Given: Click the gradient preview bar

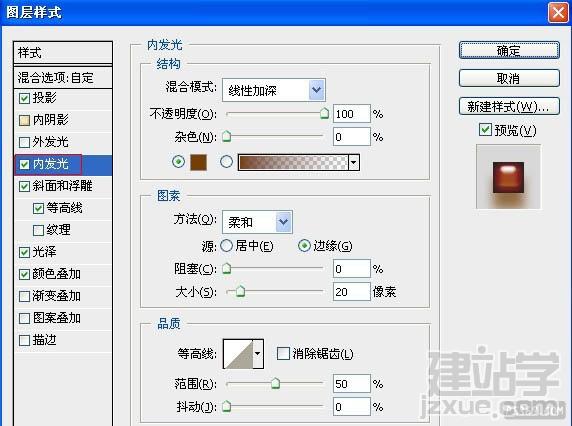Looking at the screenshot, I should click(x=293, y=162).
